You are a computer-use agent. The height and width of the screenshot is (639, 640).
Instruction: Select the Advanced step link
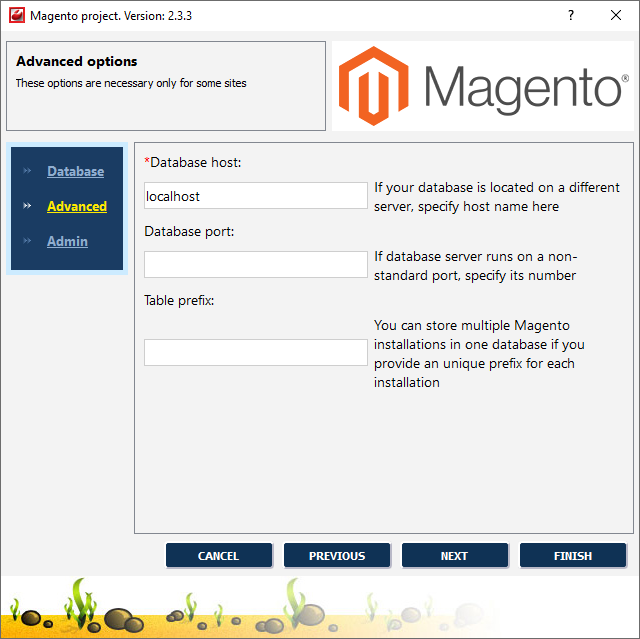tap(77, 206)
